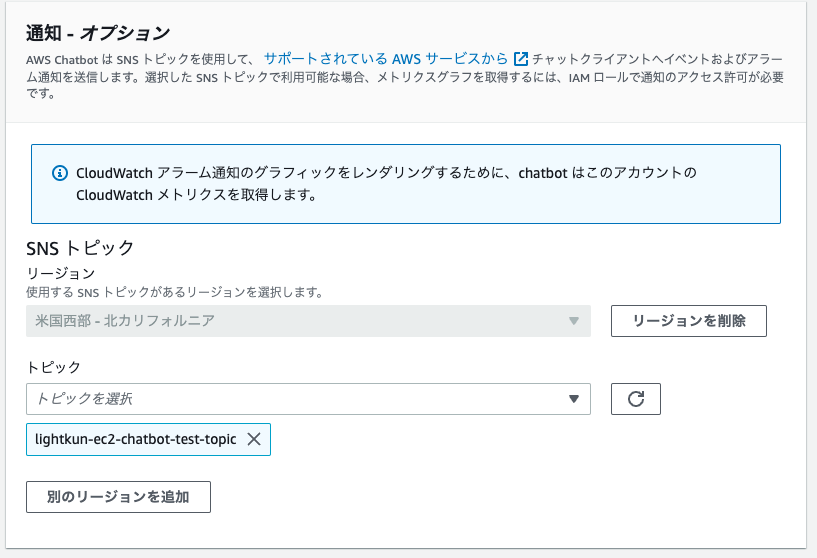
Task: Refresh the SNS topic list
Action: (636, 399)
